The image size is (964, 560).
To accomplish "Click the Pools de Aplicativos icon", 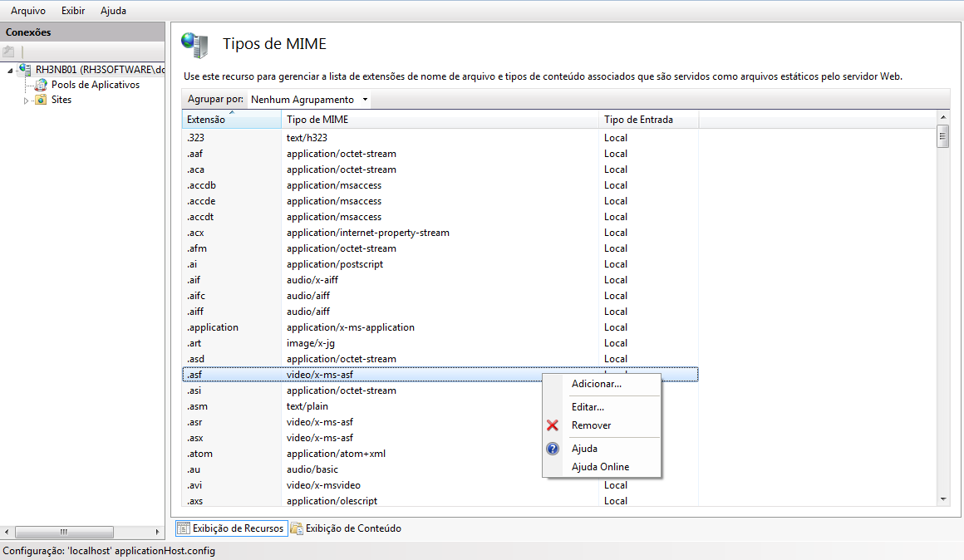I will [40, 85].
